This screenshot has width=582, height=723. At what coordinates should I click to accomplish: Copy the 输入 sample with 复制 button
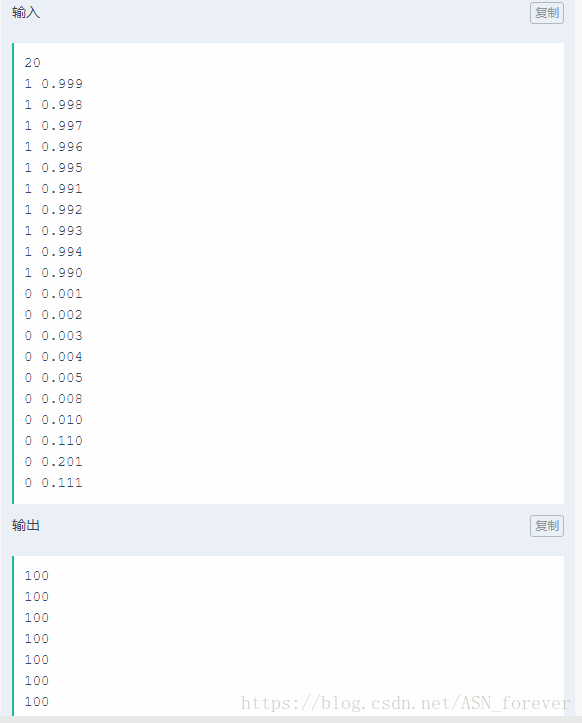pyautogui.click(x=546, y=13)
